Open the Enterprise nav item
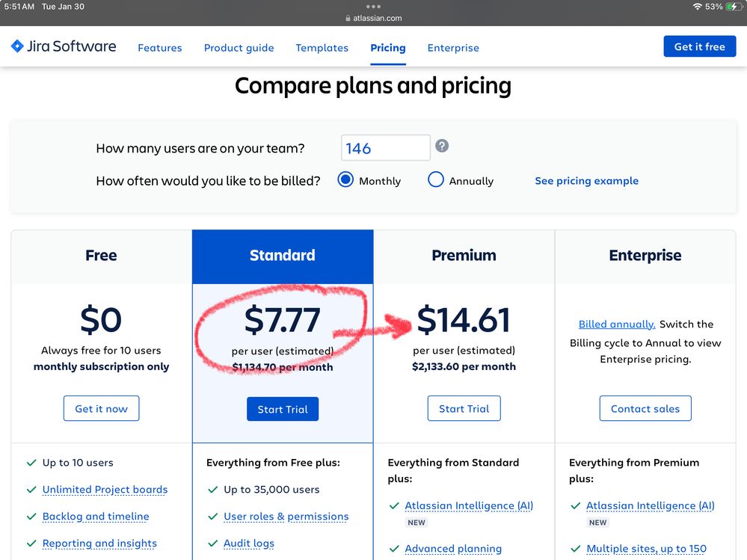Screen dimensions: 747x560 pos(453,48)
